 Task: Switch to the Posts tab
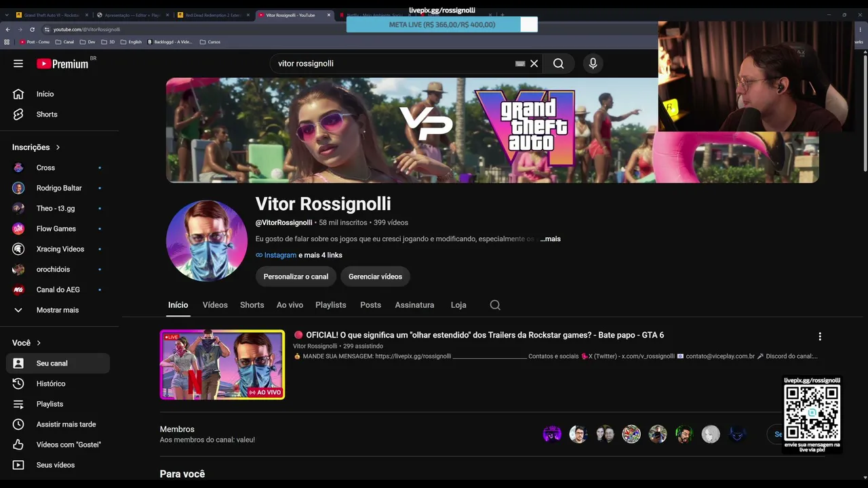click(x=370, y=305)
